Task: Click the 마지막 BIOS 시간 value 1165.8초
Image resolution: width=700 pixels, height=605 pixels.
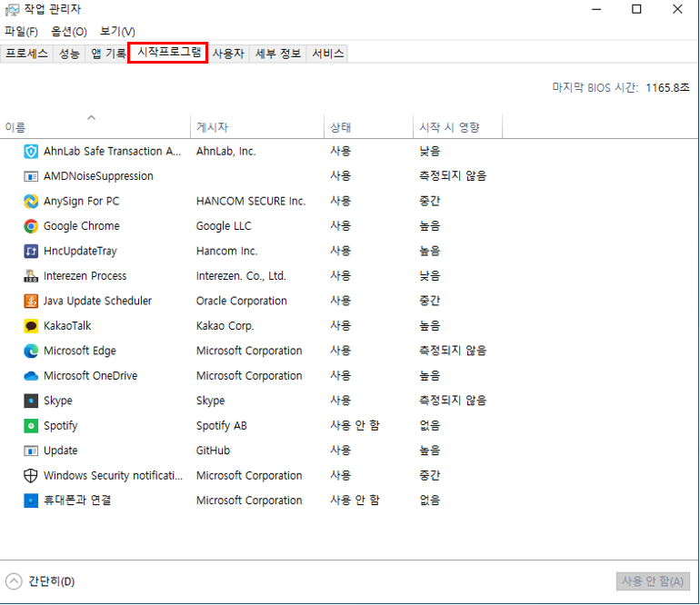Action: (667, 88)
